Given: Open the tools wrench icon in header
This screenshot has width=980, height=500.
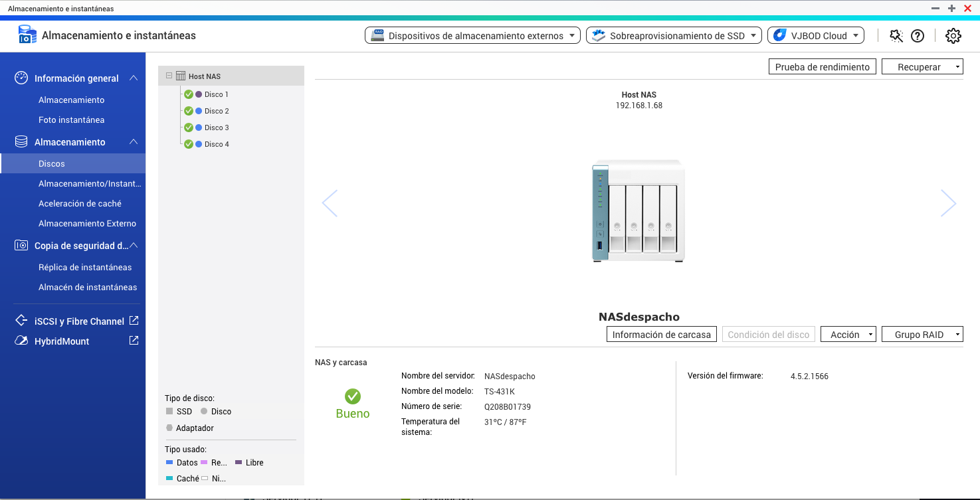Looking at the screenshot, I should pyautogui.click(x=896, y=36).
